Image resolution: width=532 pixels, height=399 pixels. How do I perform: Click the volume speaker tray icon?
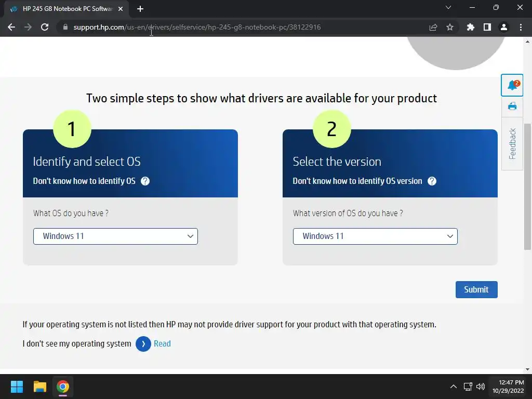[x=481, y=387]
